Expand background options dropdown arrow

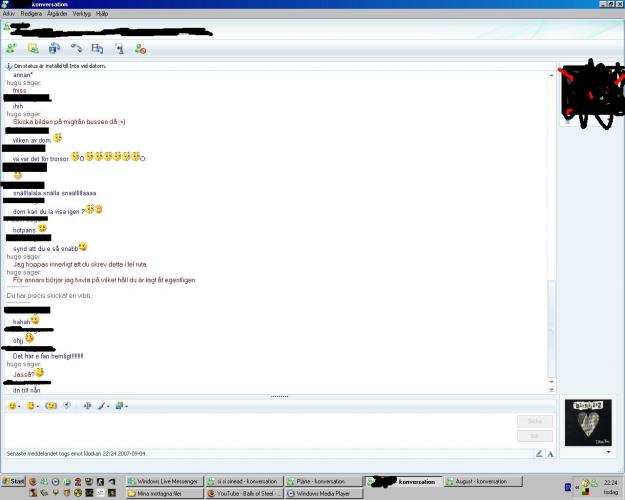(126, 407)
